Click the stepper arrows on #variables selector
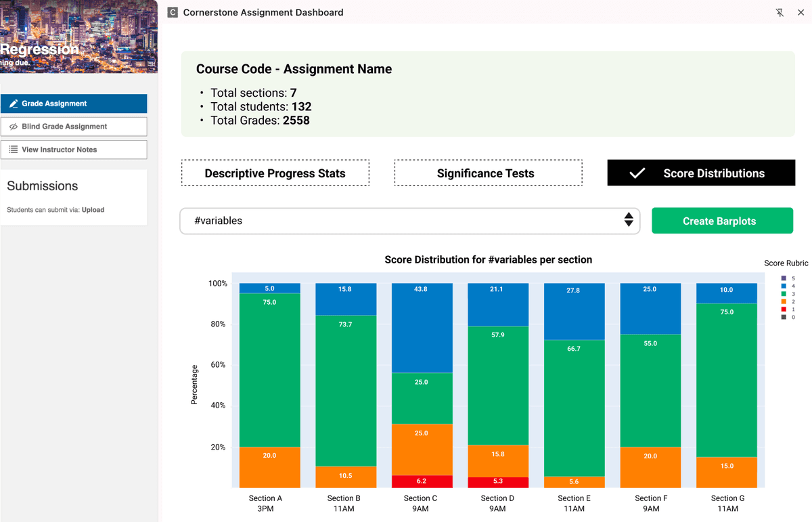Viewport: 812px width, 522px height. pos(629,220)
